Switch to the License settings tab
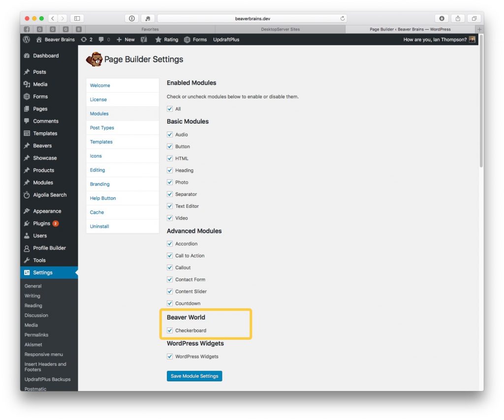 tap(123, 99)
